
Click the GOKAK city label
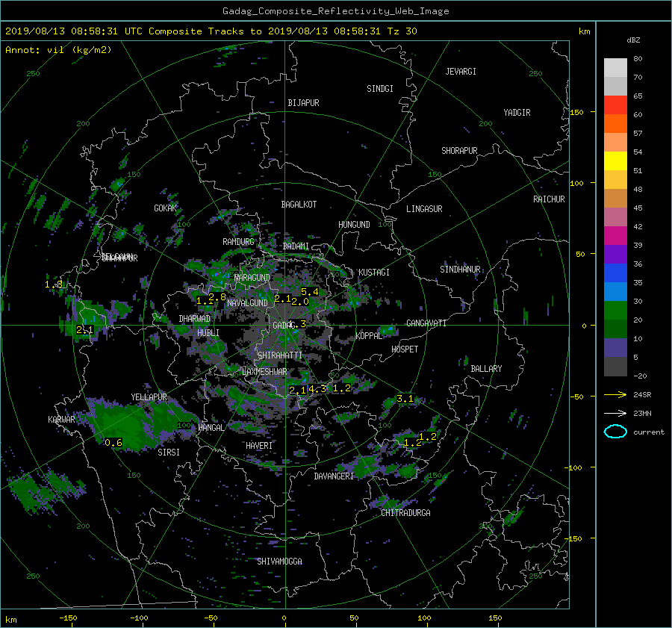(165, 208)
